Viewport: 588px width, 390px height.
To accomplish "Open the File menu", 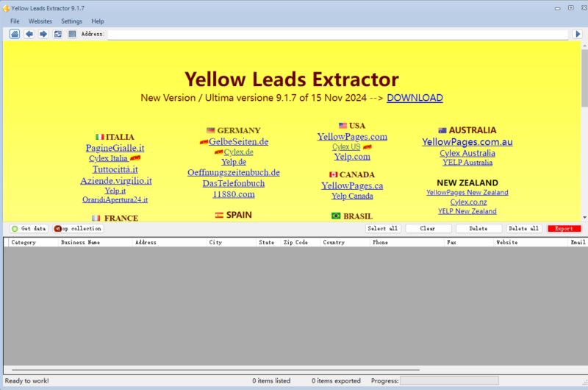I will (15, 21).
